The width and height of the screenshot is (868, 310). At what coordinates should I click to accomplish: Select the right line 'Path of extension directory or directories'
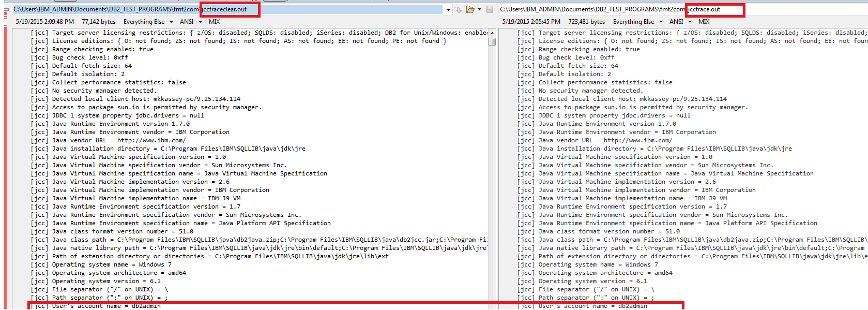tap(692, 256)
